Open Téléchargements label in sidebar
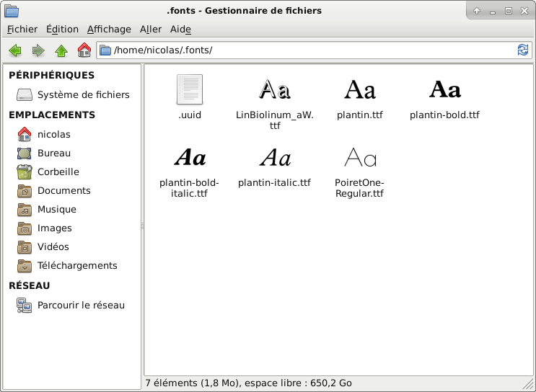The height and width of the screenshot is (392, 536). tap(77, 266)
